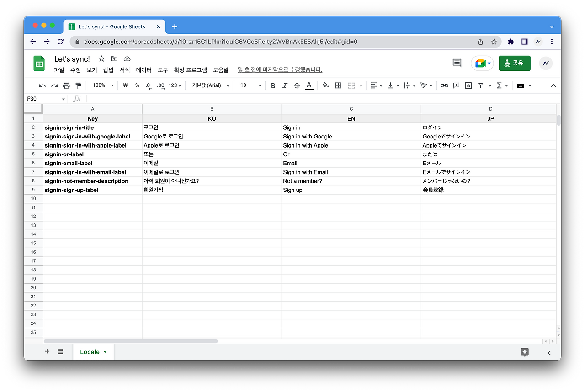The height and width of the screenshot is (392, 585).
Task: Open the 데이터 menu
Action: 144,70
